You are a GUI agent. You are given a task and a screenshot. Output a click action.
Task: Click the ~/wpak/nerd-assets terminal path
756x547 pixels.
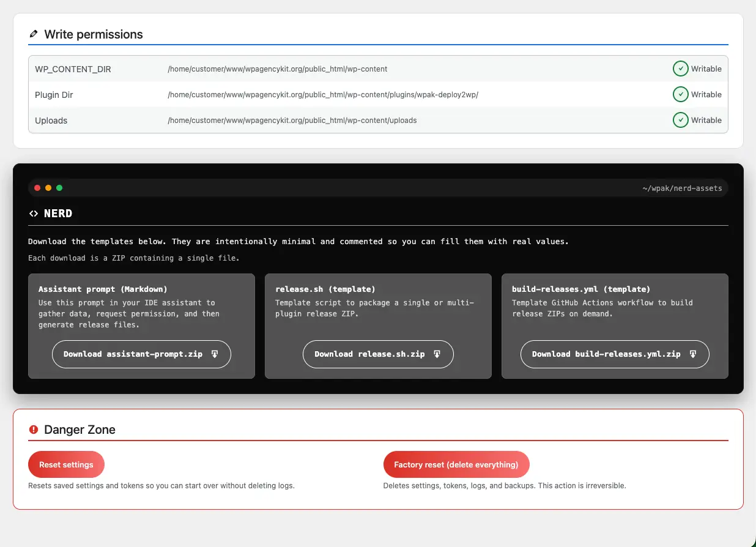coord(682,188)
